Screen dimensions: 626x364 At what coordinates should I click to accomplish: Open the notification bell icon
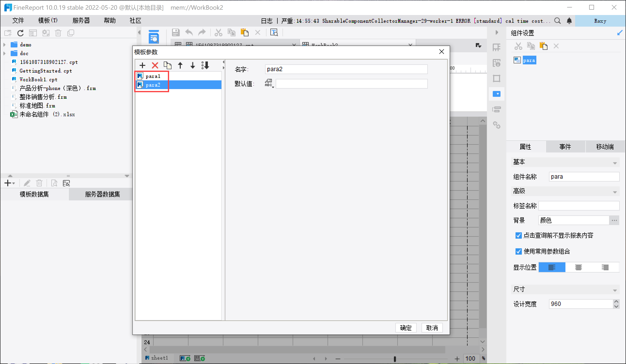click(569, 21)
